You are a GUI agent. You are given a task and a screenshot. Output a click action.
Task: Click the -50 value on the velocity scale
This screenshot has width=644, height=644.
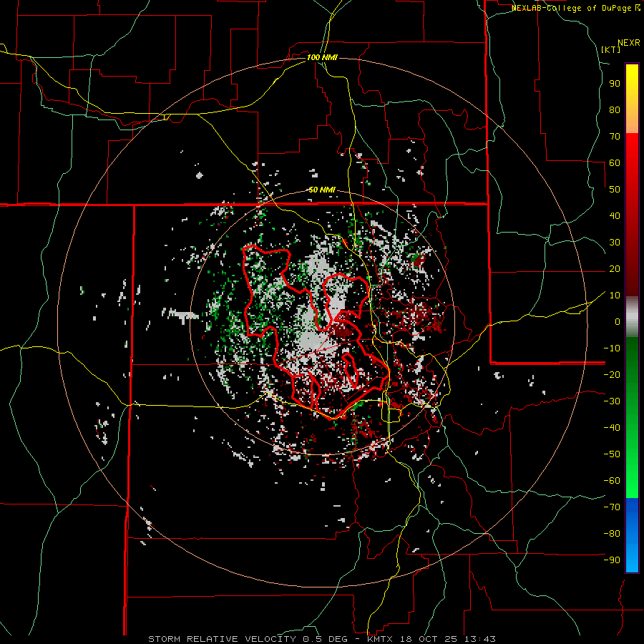coord(612,454)
